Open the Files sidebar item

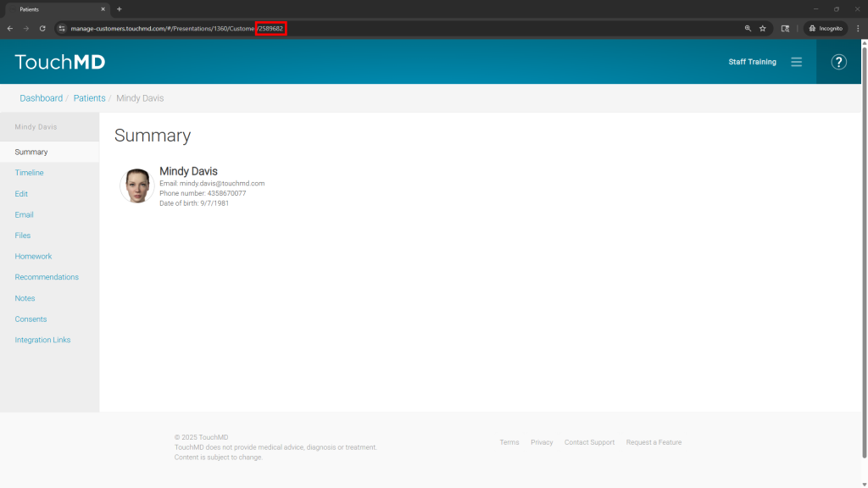(23, 236)
